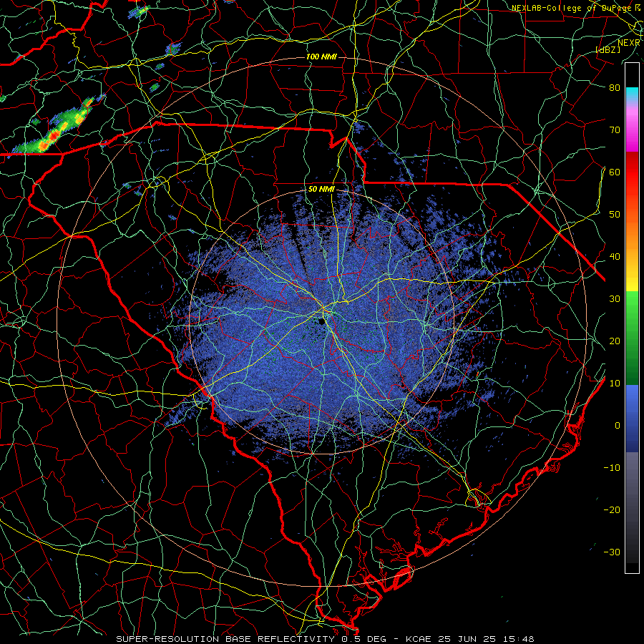
Task: Click the -10 value on the dBZ scale
Action: pos(612,468)
